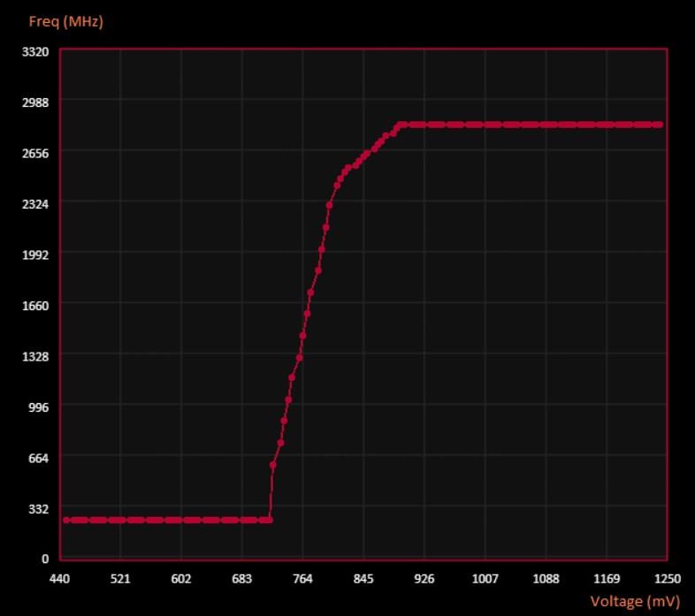This screenshot has width=695, height=616.
Task: Click the 664 frequency axis label
Action: tap(39, 458)
